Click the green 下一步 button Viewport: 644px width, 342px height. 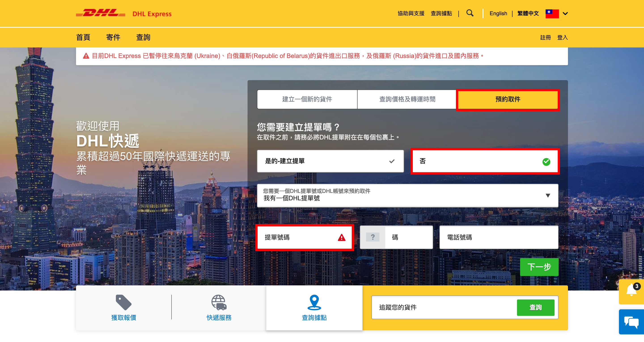[539, 267]
